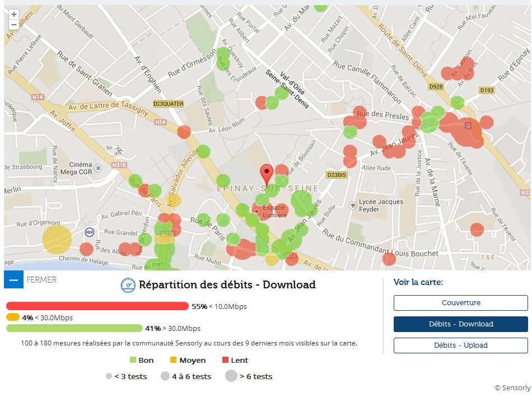Click the FERMER label
This screenshot has height=397, width=532.
[41, 279]
